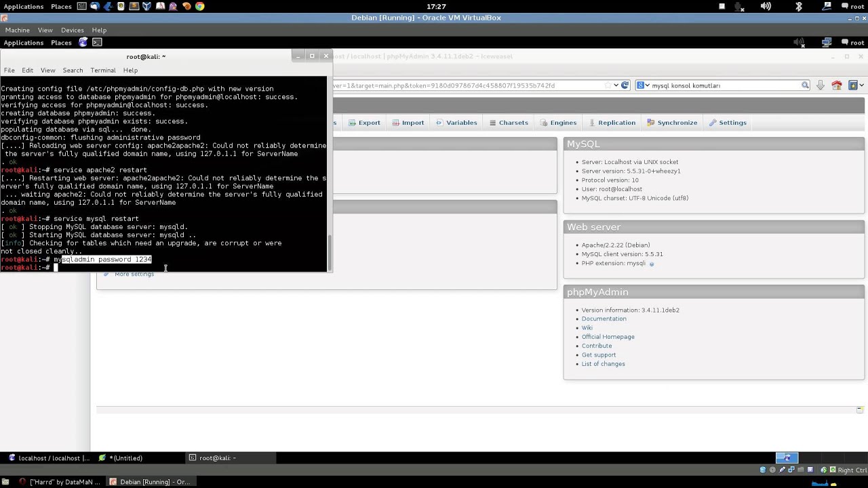
Task: Switch to phpMyAdmin Synchronize tab
Action: click(672, 123)
